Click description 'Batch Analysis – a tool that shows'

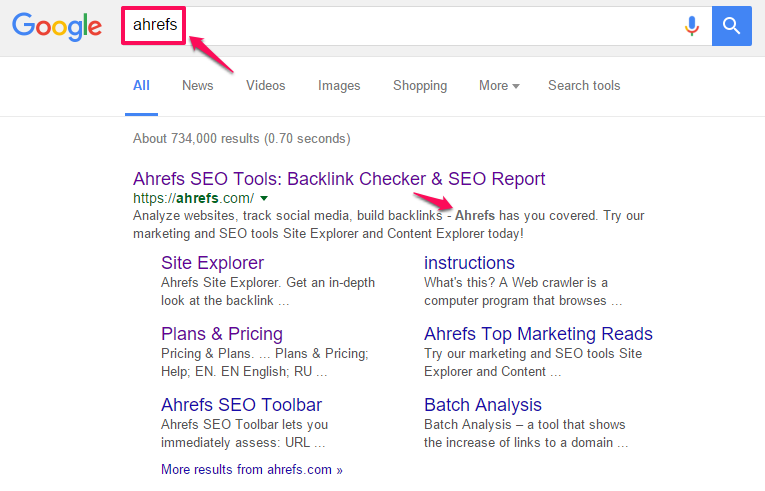(x=524, y=425)
